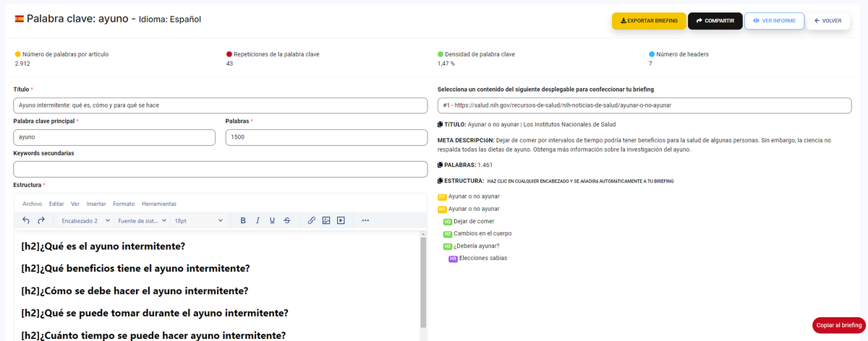Open the Herramientas menu
This screenshot has width=868, height=341.
(159, 204)
